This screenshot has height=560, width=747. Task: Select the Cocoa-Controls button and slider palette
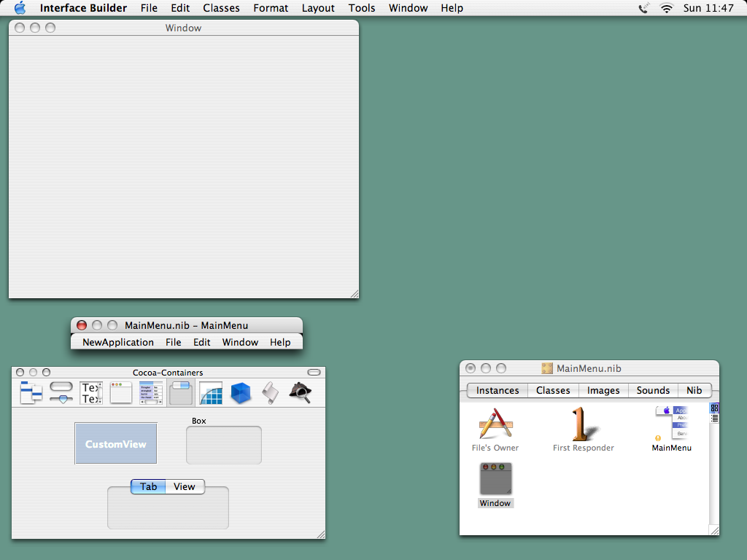click(x=61, y=393)
